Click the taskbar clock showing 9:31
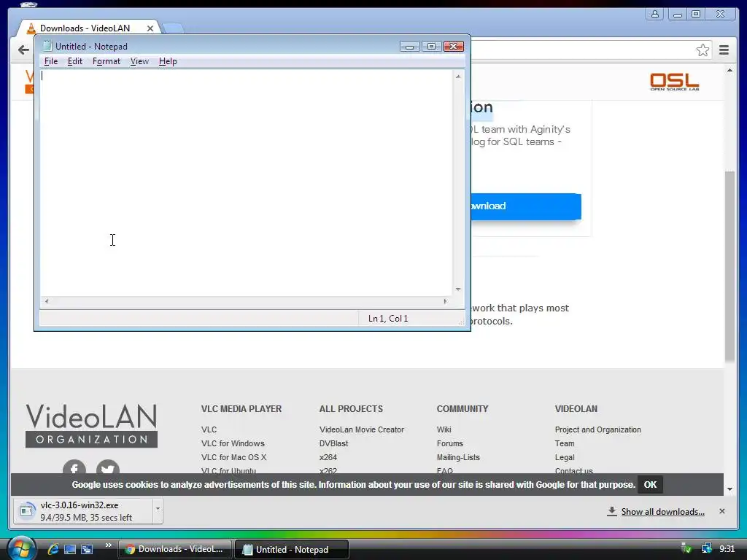Viewport: 747px width, 560px height. (x=727, y=549)
